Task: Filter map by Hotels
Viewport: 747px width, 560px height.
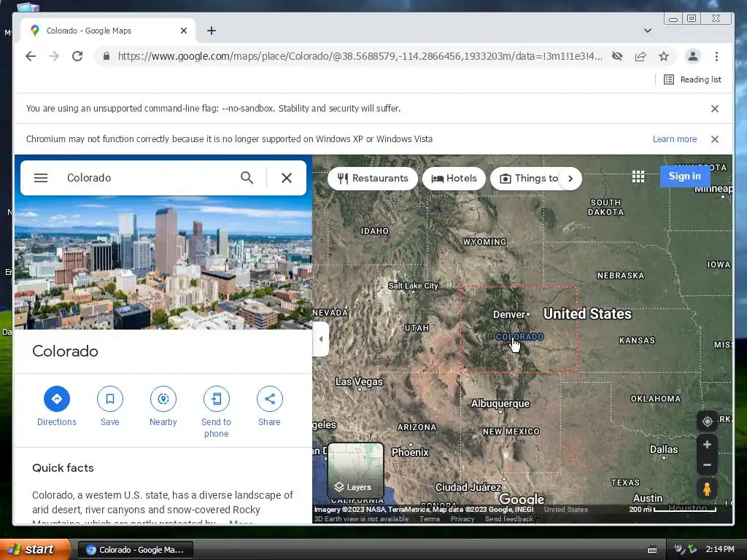Action: pyautogui.click(x=454, y=178)
